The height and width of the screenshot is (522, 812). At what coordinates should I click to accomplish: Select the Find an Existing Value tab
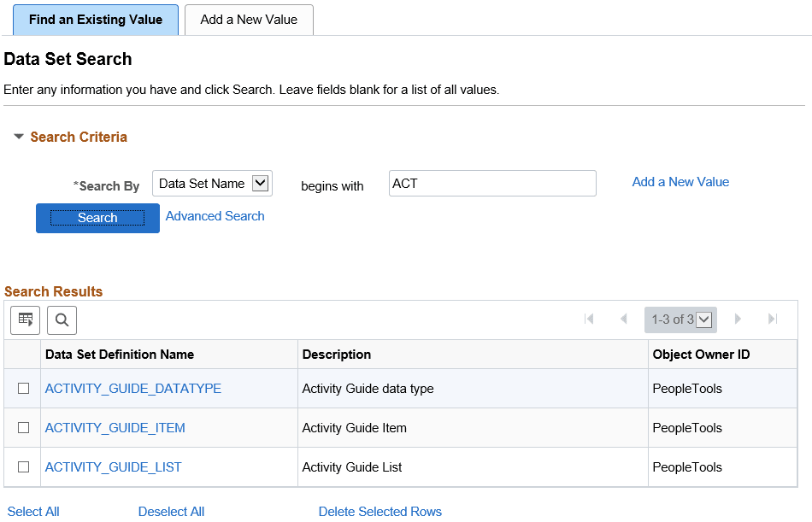tap(95, 19)
